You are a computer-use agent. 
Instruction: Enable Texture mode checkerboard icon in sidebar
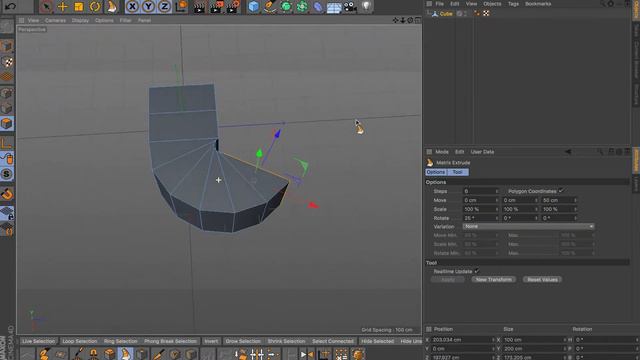pos(7,62)
